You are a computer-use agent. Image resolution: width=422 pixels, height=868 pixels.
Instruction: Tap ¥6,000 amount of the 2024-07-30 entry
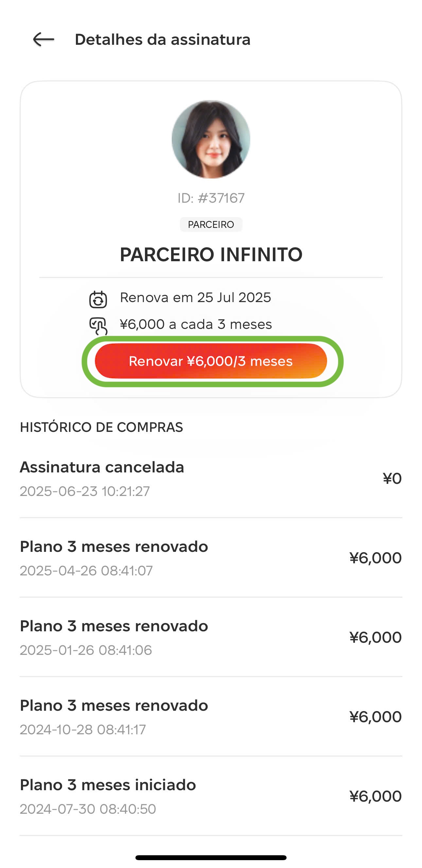[x=376, y=796]
